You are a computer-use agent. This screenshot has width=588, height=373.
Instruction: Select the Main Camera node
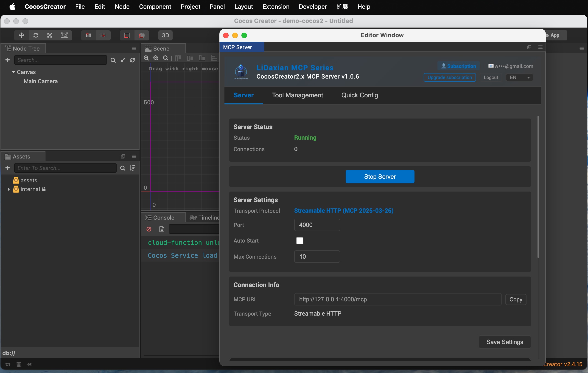point(41,81)
